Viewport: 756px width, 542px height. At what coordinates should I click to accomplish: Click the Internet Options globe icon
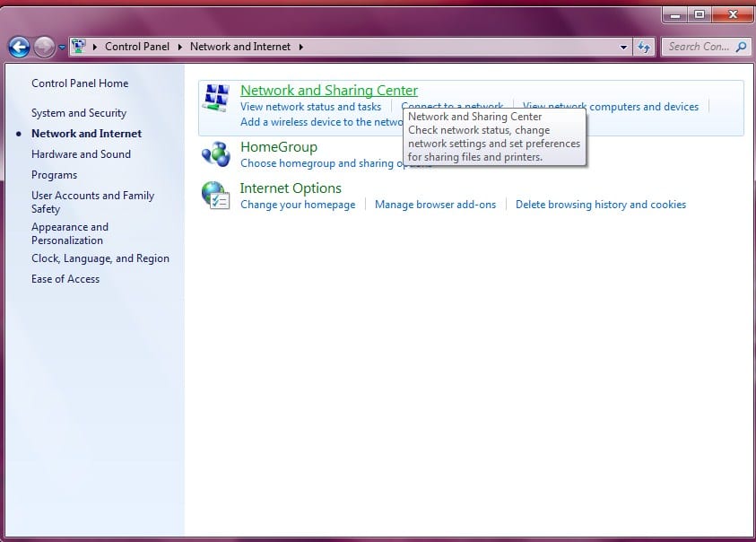point(216,196)
